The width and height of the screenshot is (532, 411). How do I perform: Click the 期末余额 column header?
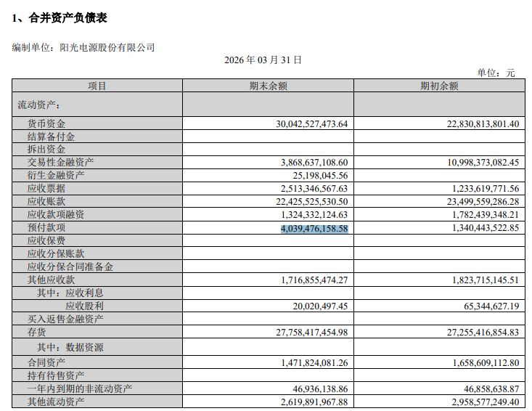[x=268, y=86]
